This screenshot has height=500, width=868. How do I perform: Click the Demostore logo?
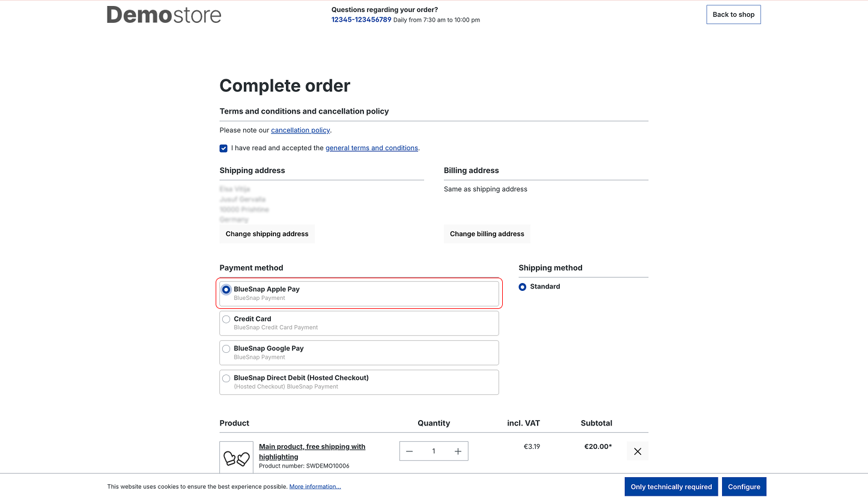click(x=164, y=15)
